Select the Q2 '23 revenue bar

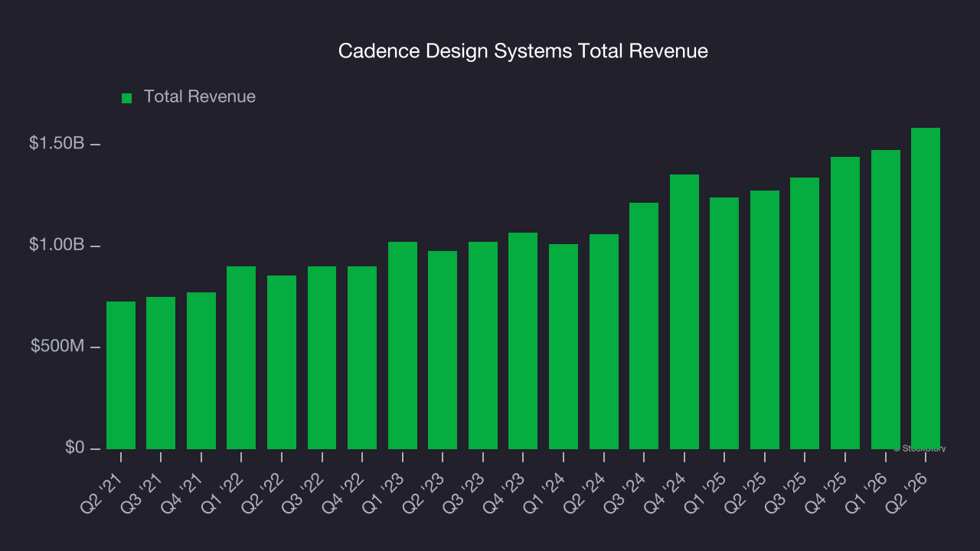point(443,350)
